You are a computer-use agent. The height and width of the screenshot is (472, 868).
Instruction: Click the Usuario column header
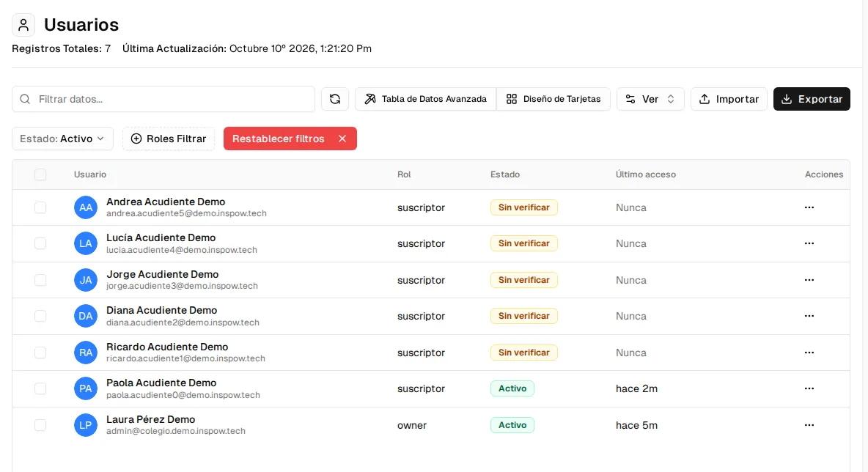point(90,174)
